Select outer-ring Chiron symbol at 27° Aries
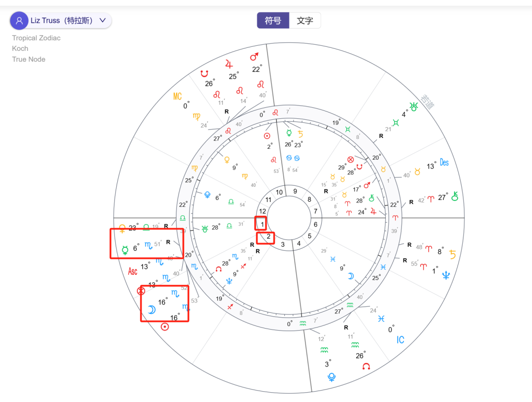532x402 pixels. [455, 196]
